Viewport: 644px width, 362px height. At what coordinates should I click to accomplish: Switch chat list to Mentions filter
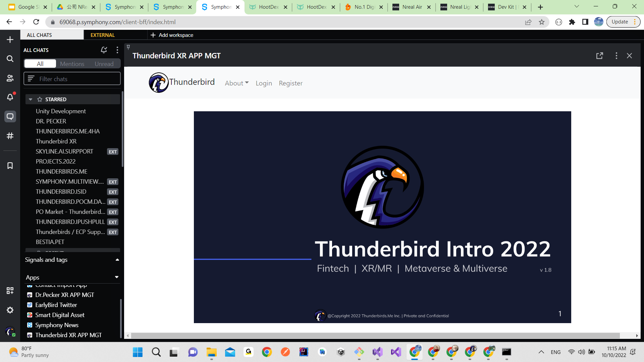coord(72,64)
